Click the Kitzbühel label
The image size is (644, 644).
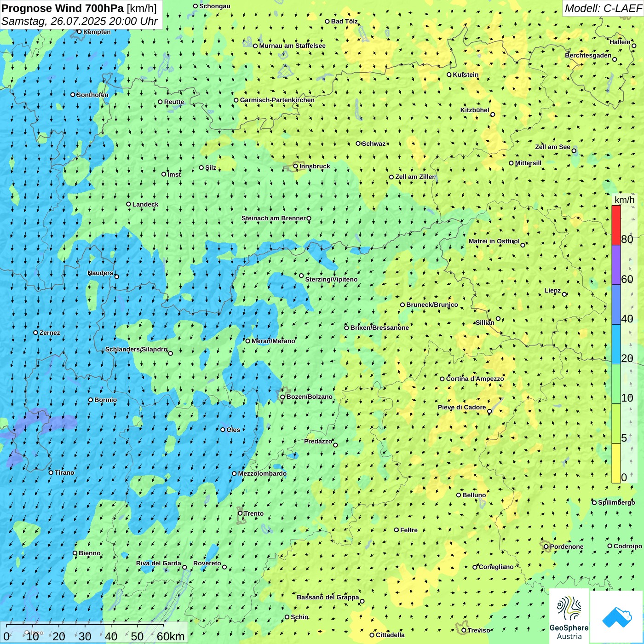475,110
